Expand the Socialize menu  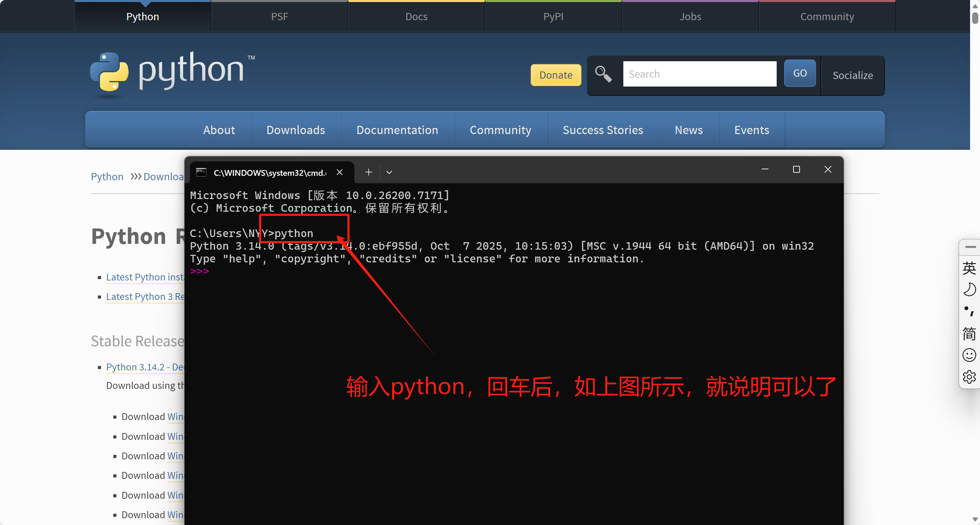click(853, 75)
